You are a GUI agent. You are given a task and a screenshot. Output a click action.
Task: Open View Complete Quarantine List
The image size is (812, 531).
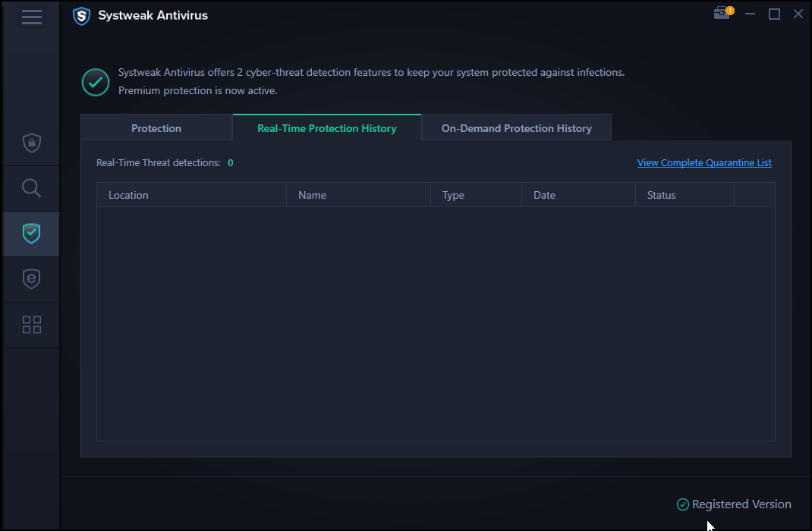(703, 162)
